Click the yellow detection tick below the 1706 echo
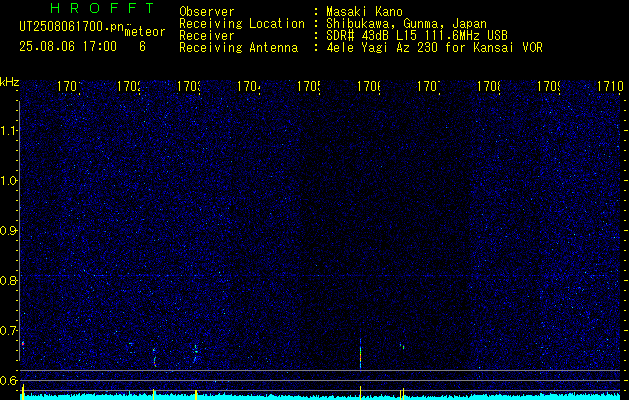Image resolution: width=629 pixels, height=400 pixels. pos(360,393)
